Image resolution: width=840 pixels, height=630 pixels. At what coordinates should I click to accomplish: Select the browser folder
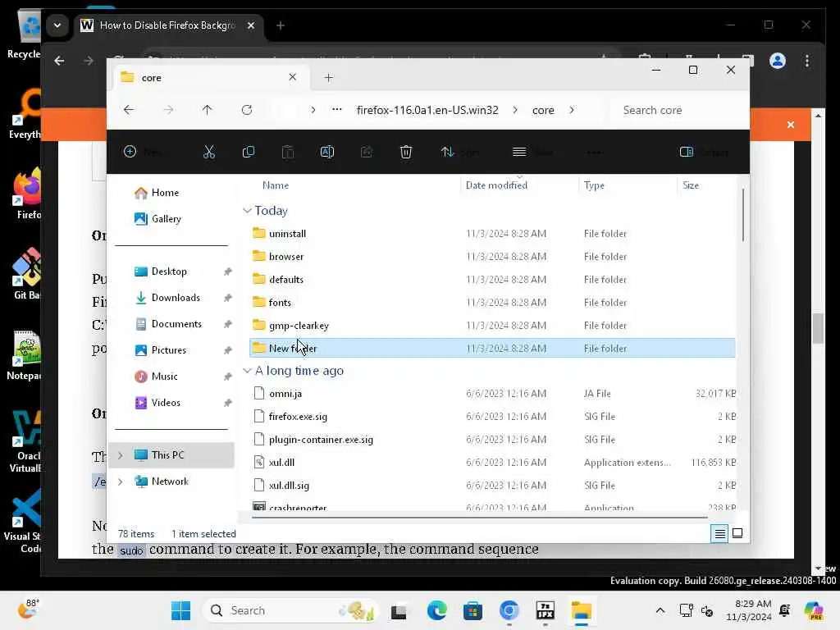pos(492,257)
